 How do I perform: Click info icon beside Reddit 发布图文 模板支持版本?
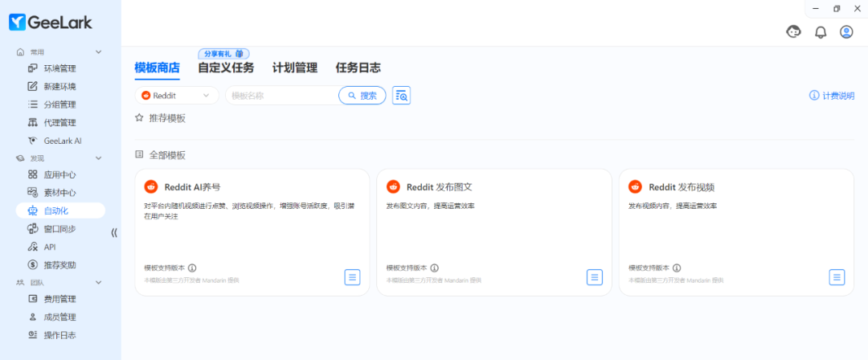coord(435,268)
